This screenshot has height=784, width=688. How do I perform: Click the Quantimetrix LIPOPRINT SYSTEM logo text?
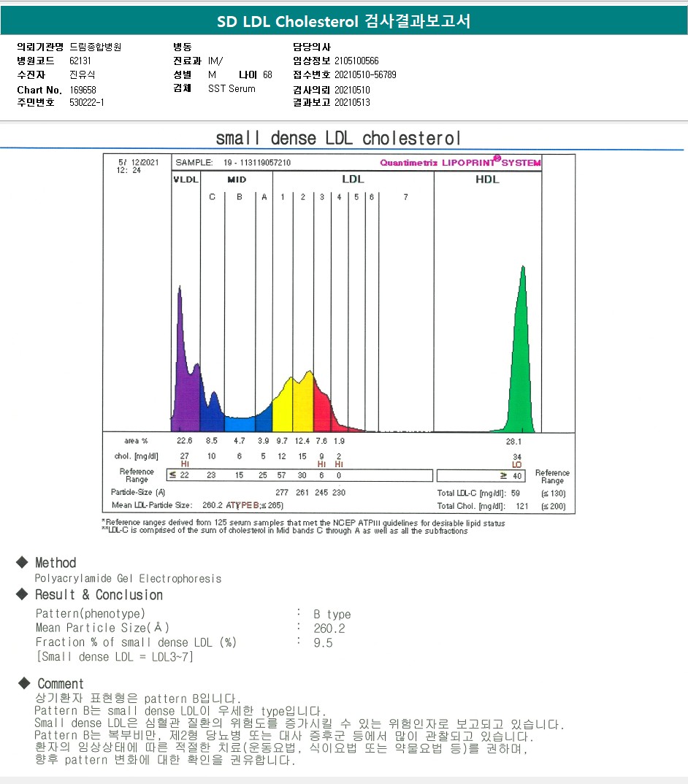pos(460,163)
